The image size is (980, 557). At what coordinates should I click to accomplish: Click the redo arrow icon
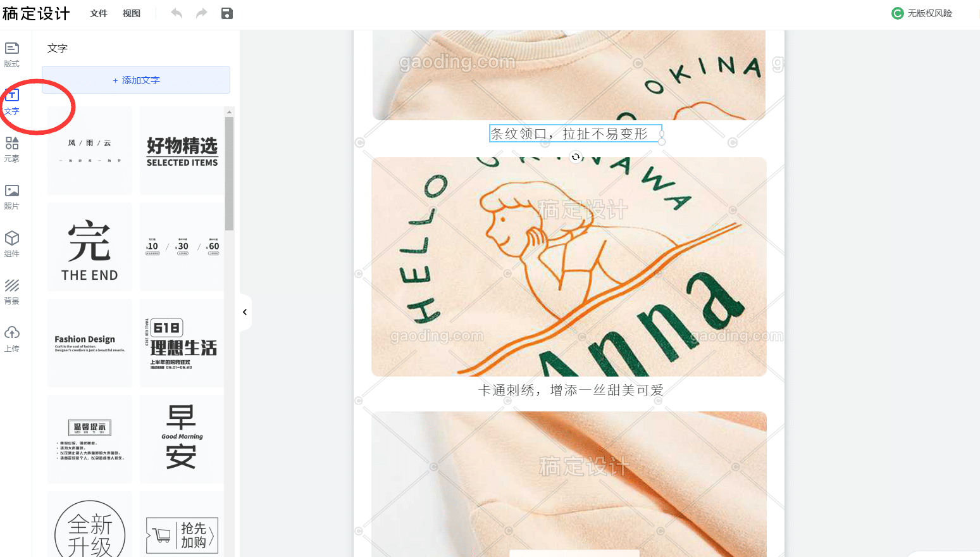coord(201,13)
